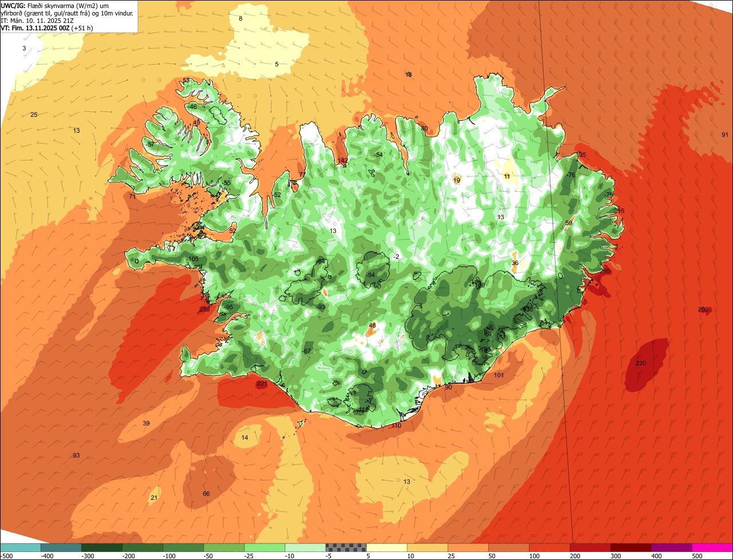Image resolution: width=733 pixels, height=560 pixels.
Task: Click the map value '-2' in the central highlands
Action: click(396, 257)
